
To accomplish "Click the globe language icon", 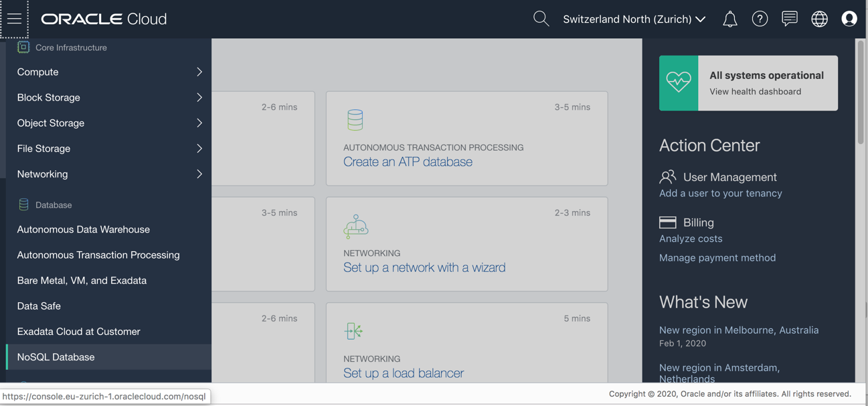I will pyautogui.click(x=819, y=19).
